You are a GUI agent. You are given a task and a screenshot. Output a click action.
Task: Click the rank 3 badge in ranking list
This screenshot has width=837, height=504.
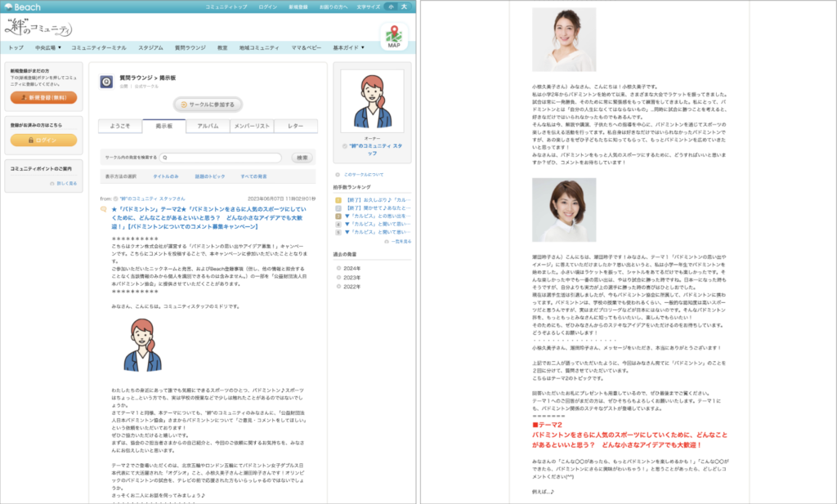(338, 216)
